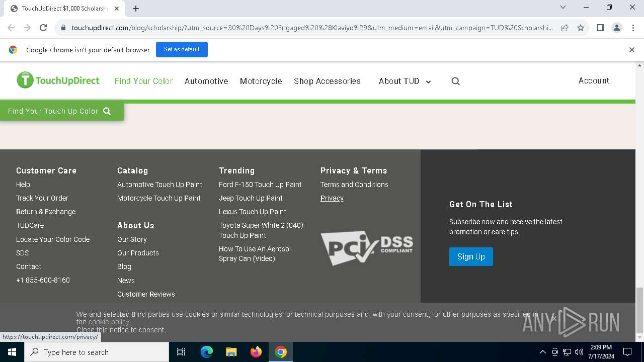The image size is (644, 362).
Task: Toggle the Chrome side panel
Action: coord(600,28)
